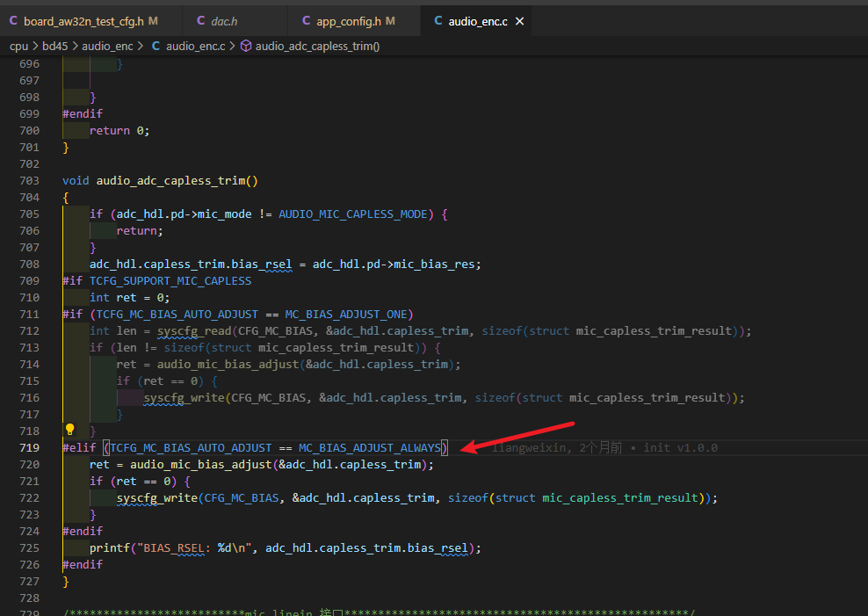Expand the audio_enc folder breadcrumb
The width and height of the screenshot is (868, 616).
tap(107, 46)
